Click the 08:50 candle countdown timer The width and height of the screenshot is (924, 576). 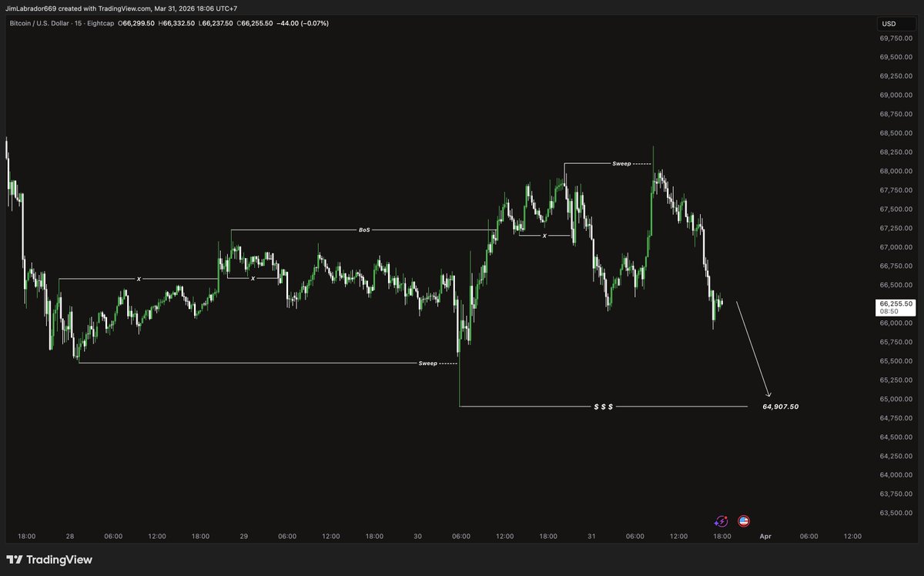[889, 311]
